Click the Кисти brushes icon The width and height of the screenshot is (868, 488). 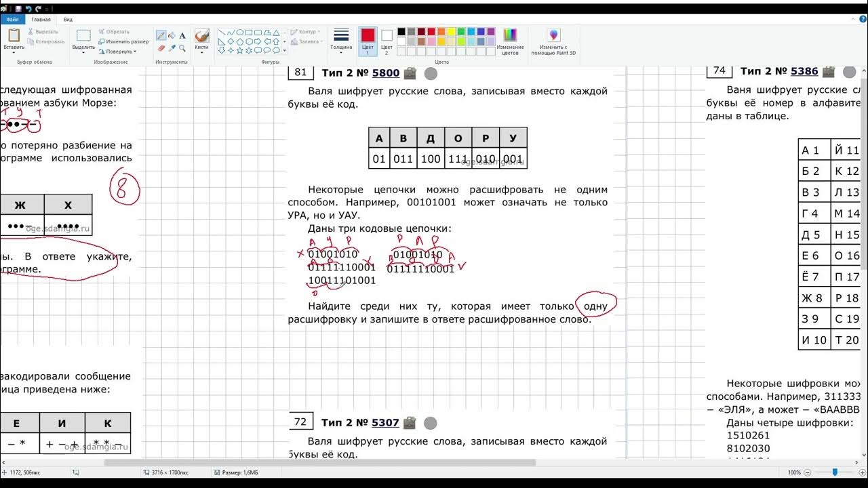tap(202, 35)
